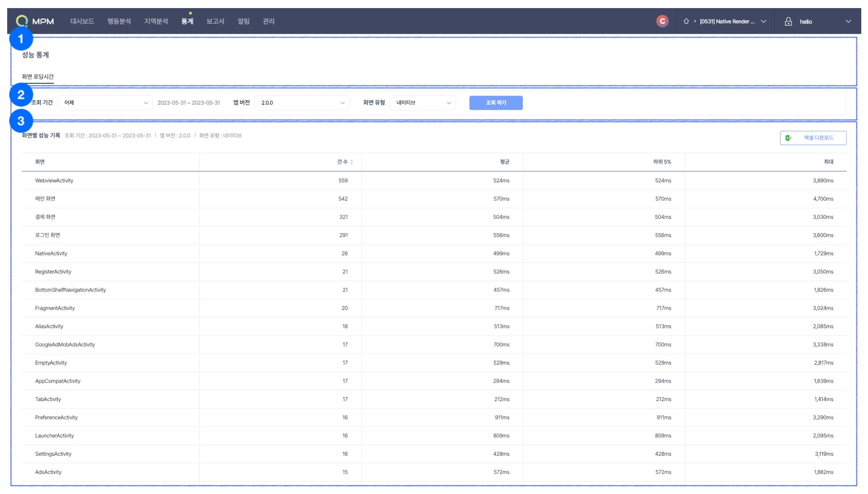The width and height of the screenshot is (868, 494).
Task: Click the home icon in breadcrumb
Action: pyautogui.click(x=686, y=21)
